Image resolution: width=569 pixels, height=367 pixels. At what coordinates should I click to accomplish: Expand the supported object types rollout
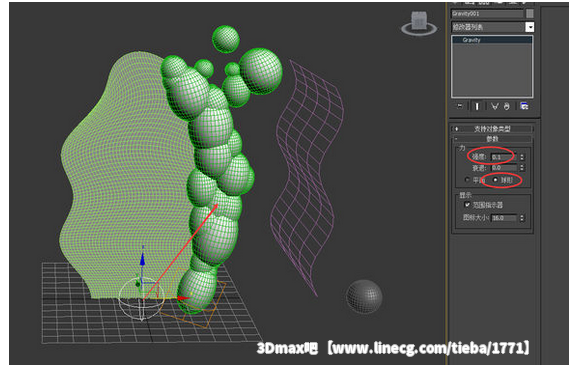click(x=492, y=129)
